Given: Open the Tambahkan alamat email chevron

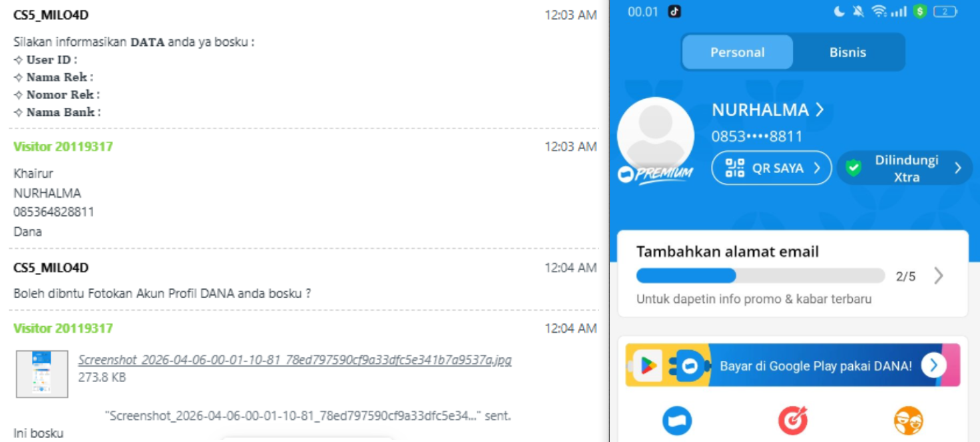Looking at the screenshot, I should coord(939,276).
